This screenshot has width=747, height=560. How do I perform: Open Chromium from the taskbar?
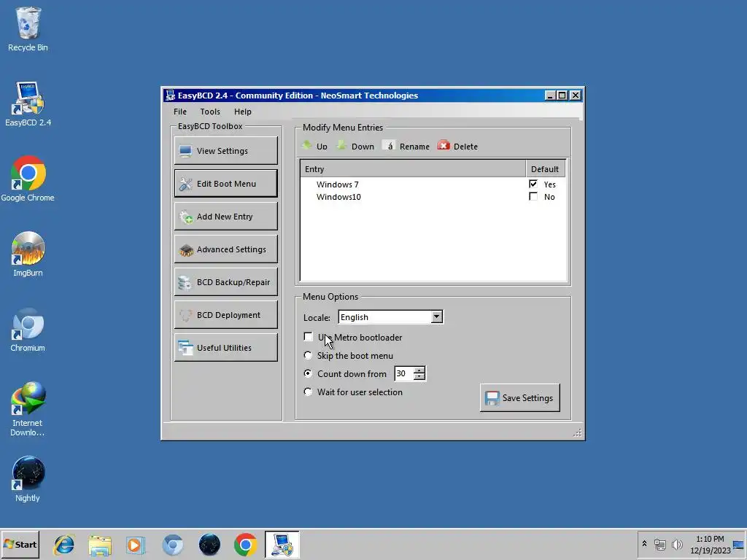point(172,545)
